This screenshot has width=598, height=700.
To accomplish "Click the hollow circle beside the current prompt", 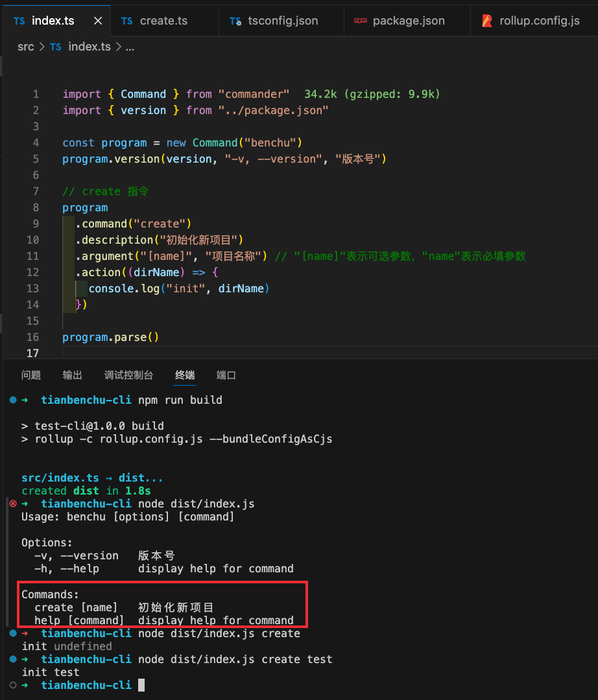I will click(x=13, y=685).
